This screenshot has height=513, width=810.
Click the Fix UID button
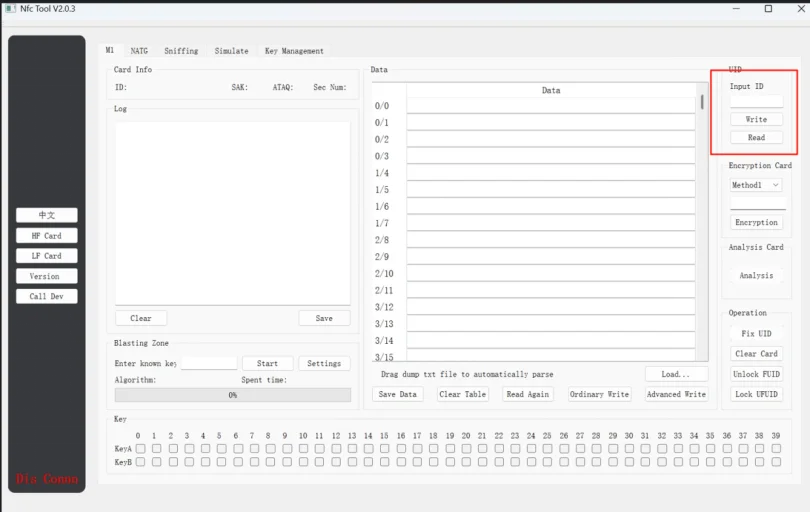coord(756,334)
